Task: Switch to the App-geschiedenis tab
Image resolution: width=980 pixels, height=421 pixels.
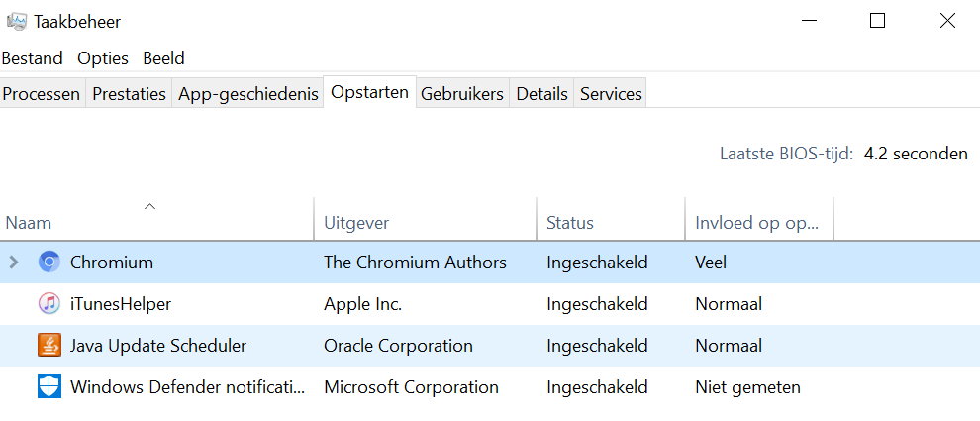Action: click(x=248, y=94)
